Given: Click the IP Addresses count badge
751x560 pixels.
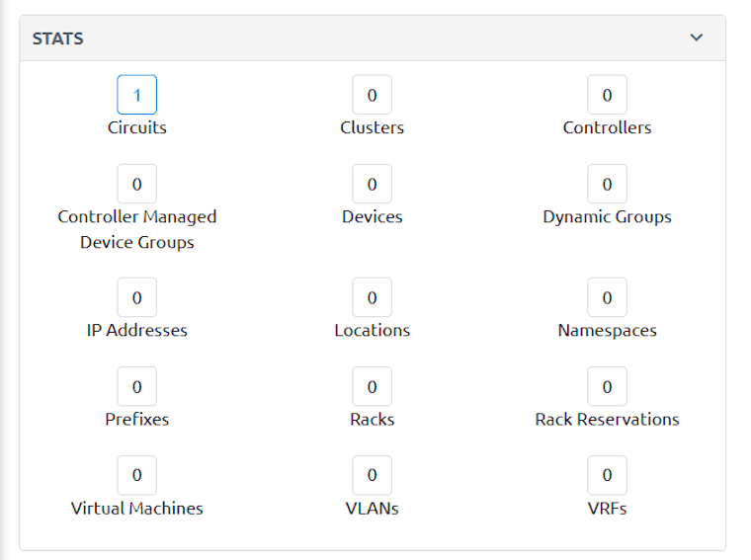Looking at the screenshot, I should pos(136,297).
